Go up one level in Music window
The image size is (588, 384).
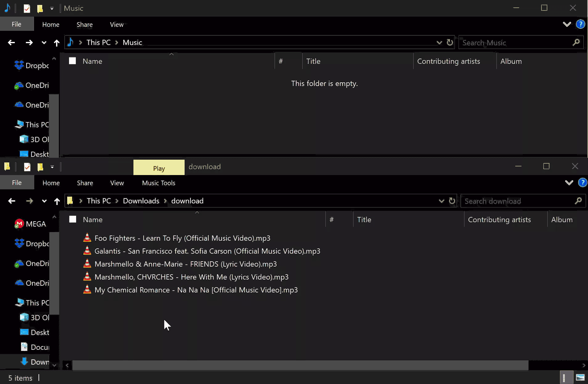click(x=57, y=43)
